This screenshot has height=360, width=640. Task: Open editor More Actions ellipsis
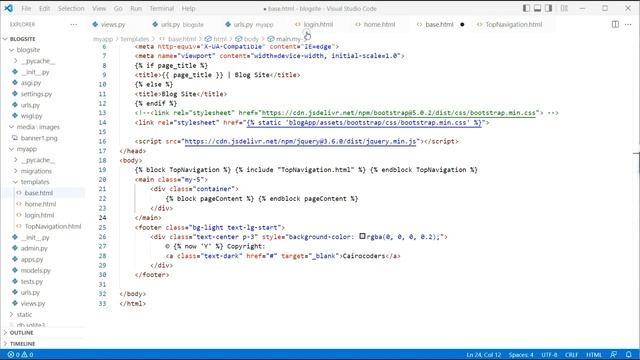coord(628,24)
